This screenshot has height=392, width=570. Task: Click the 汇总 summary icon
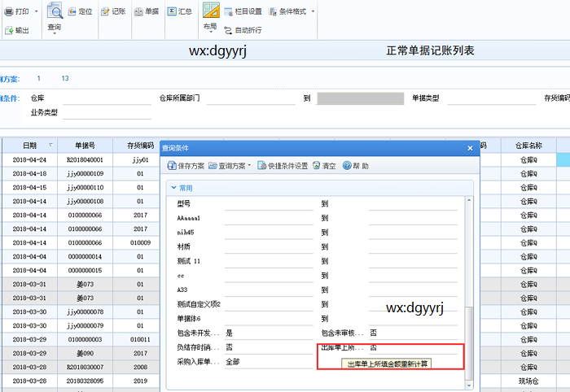(x=172, y=11)
